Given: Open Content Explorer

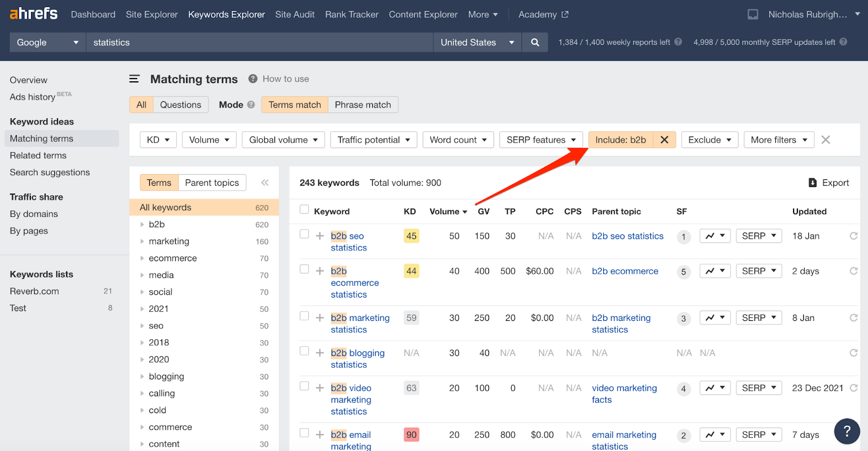Looking at the screenshot, I should tap(423, 15).
